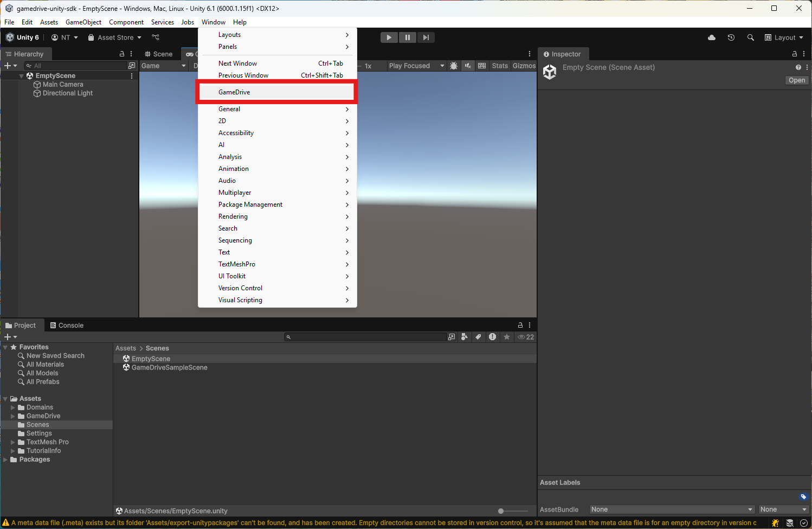Screen dimensions: 812x529
Task: Enable Stats overlay in Game view
Action: pos(499,65)
